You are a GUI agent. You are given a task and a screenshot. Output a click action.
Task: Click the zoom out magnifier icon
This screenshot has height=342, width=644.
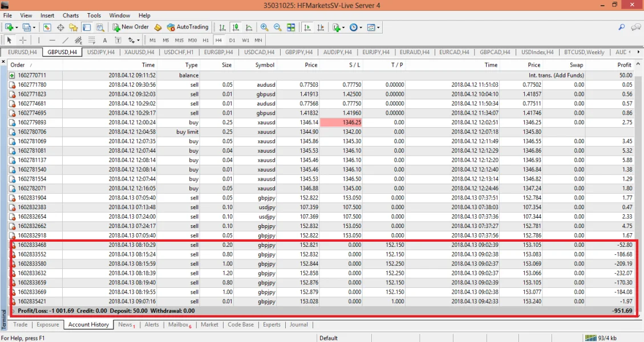pos(277,27)
